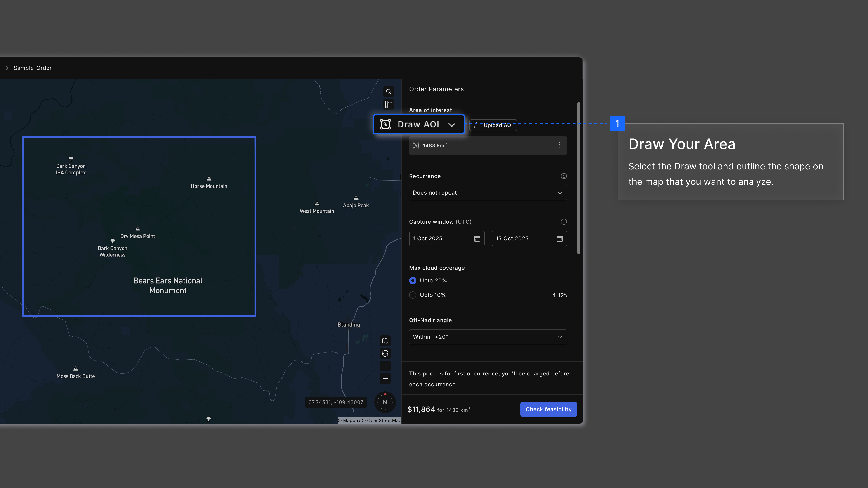Zoom out with the minus icon
868x488 pixels.
point(385,379)
